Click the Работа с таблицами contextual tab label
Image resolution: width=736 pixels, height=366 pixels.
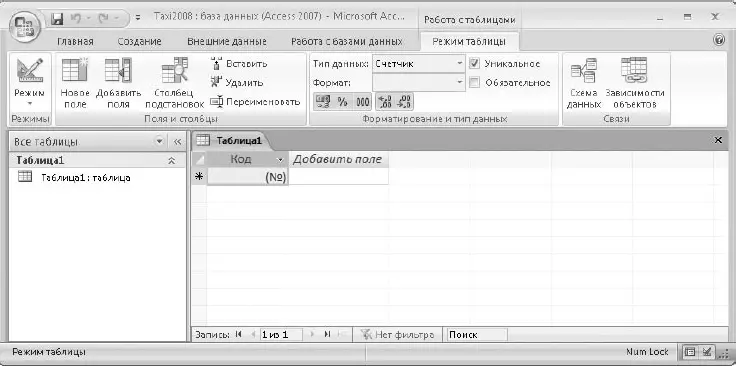pyautogui.click(x=469, y=20)
